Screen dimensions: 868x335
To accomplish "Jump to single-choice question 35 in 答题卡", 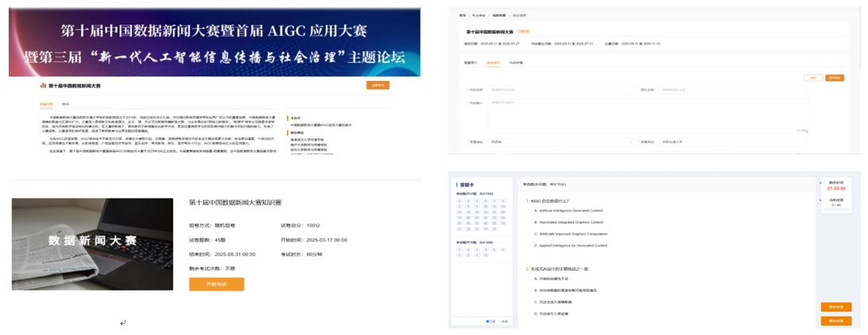I will [x=494, y=228].
